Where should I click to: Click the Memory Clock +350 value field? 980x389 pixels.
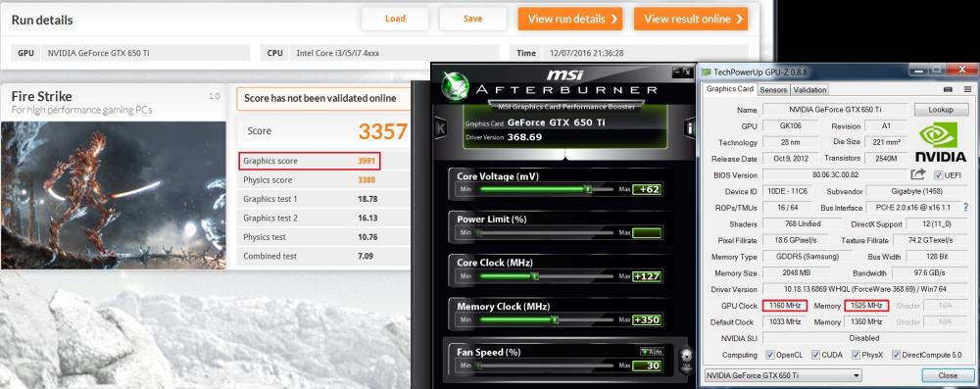(647, 319)
